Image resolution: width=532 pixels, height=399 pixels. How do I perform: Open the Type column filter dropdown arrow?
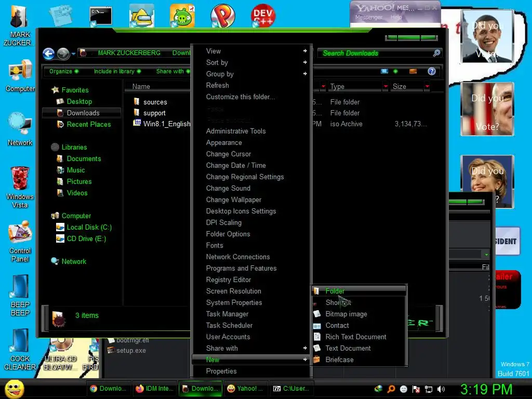click(x=385, y=87)
